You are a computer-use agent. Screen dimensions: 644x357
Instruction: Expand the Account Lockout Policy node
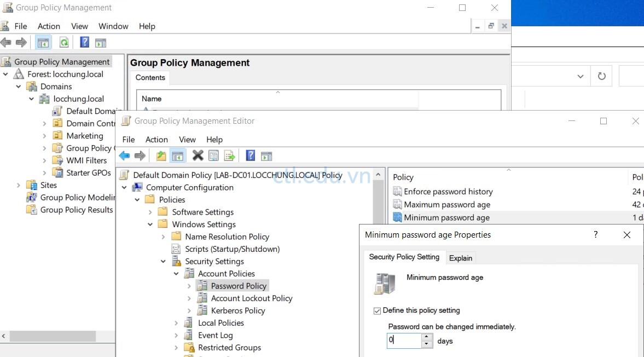click(x=189, y=298)
